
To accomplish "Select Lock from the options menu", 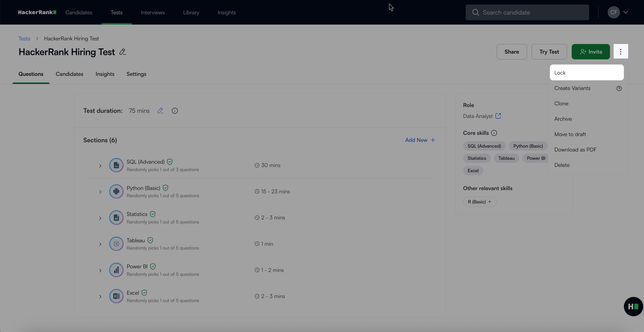I will (x=586, y=73).
